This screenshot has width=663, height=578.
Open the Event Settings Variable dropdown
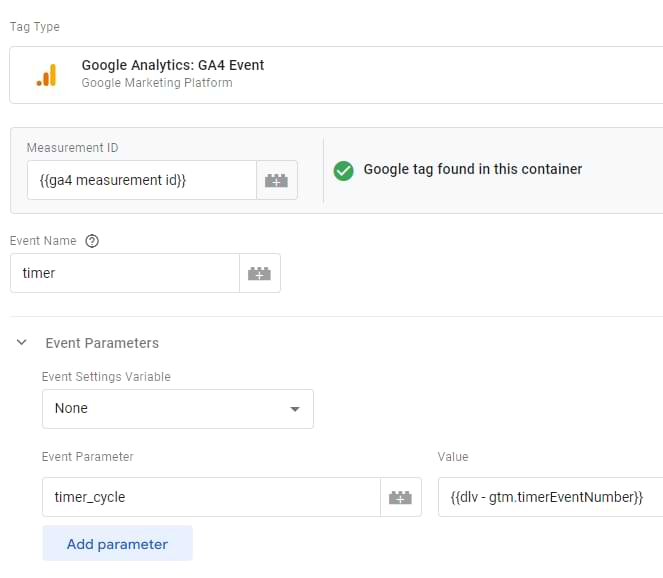click(x=177, y=408)
